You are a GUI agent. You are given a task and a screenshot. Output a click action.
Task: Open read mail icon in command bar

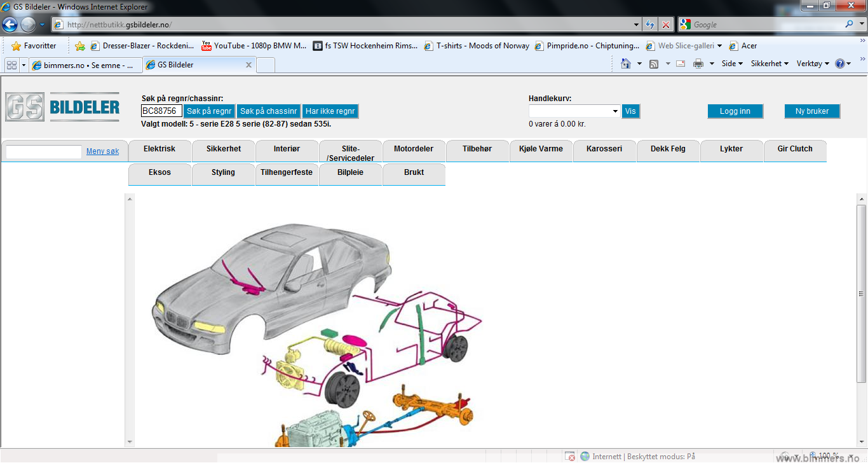[681, 64]
